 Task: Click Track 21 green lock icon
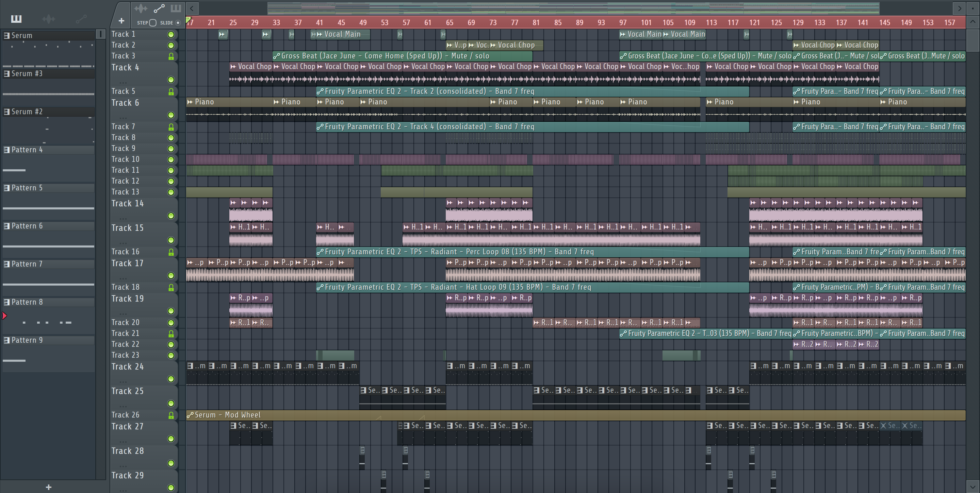pos(171,334)
